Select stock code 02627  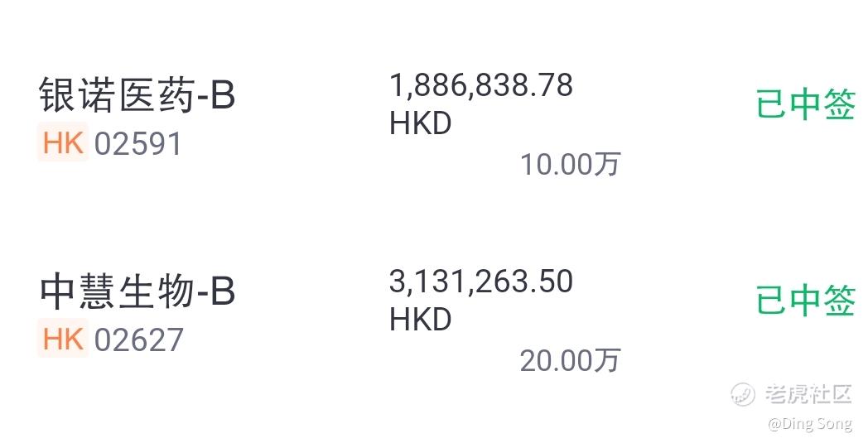click(x=138, y=340)
